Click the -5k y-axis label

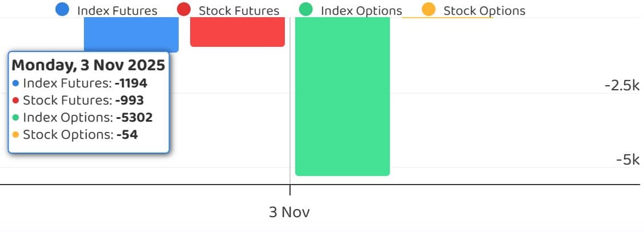(627, 160)
